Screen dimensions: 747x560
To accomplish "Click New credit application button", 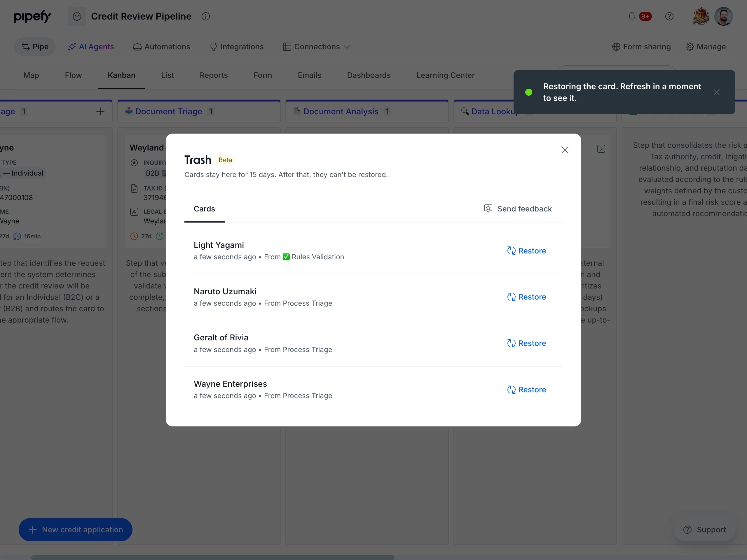I will [75, 530].
